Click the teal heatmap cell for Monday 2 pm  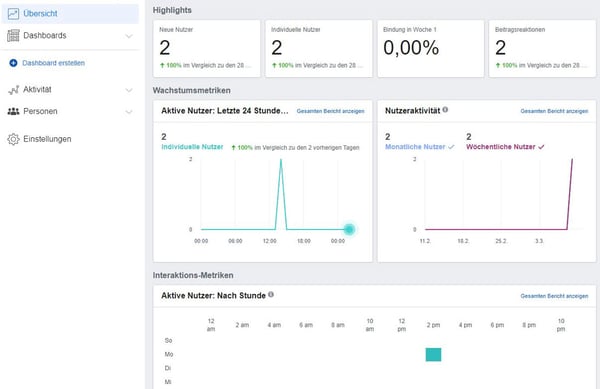pos(433,355)
